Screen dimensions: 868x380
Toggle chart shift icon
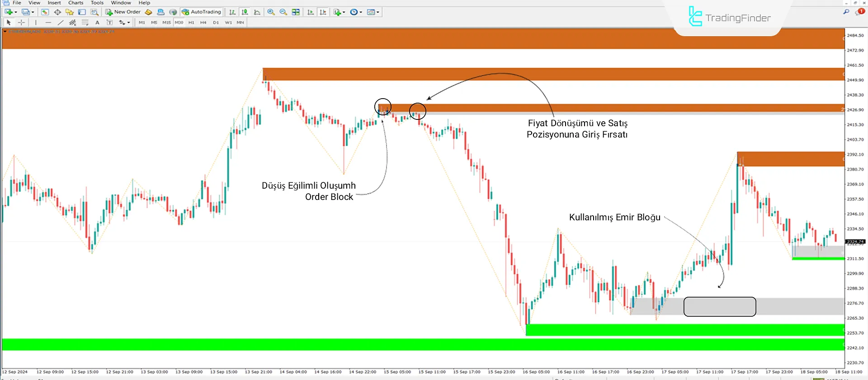point(323,12)
